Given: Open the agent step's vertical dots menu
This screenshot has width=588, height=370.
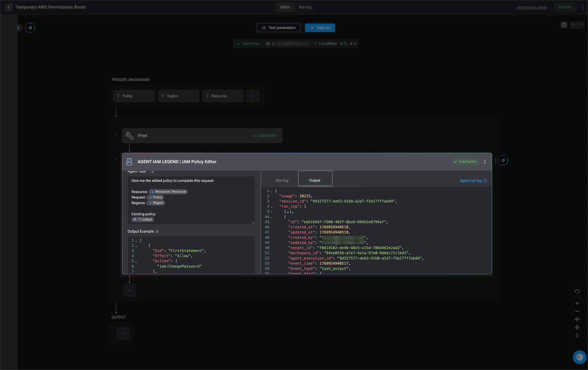Looking at the screenshot, I should [x=495, y=160].
